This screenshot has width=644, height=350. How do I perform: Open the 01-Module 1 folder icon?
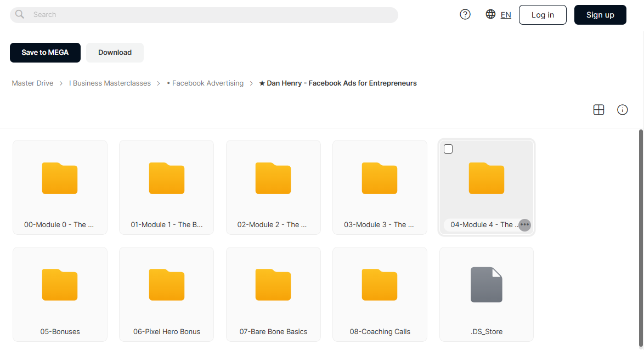point(166,178)
